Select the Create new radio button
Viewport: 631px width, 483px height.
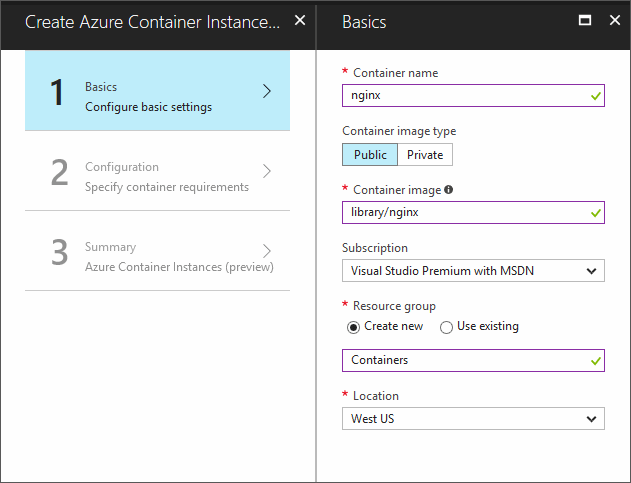tap(353, 326)
